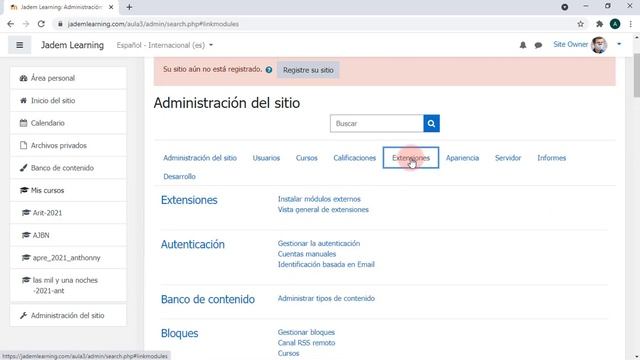Open Identificación basada en Email

(x=326, y=264)
